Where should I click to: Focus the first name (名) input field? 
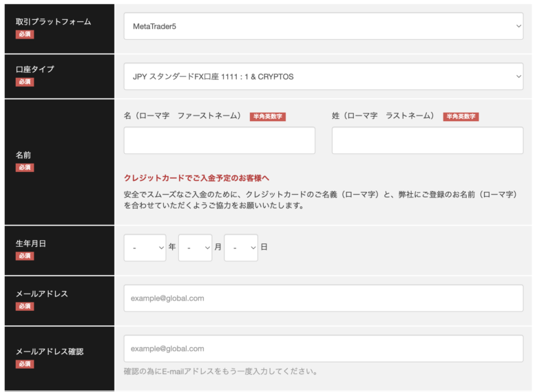pos(219,140)
